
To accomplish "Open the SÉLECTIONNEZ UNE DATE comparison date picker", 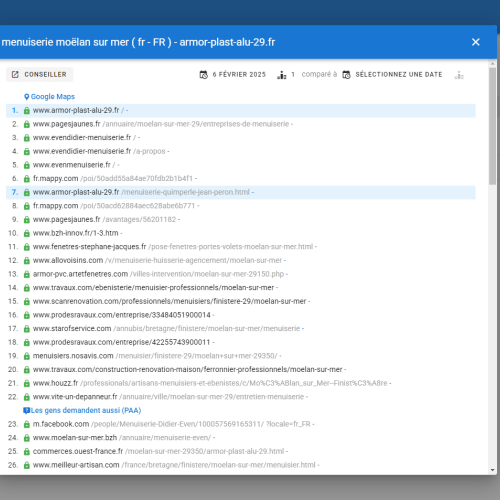I will pos(399,74).
